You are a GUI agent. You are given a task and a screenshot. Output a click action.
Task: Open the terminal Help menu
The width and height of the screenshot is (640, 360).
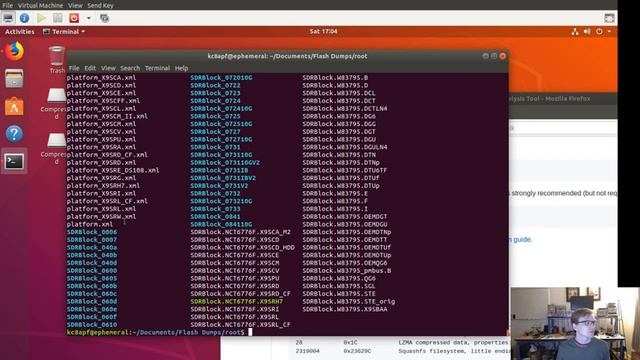pyautogui.click(x=181, y=68)
